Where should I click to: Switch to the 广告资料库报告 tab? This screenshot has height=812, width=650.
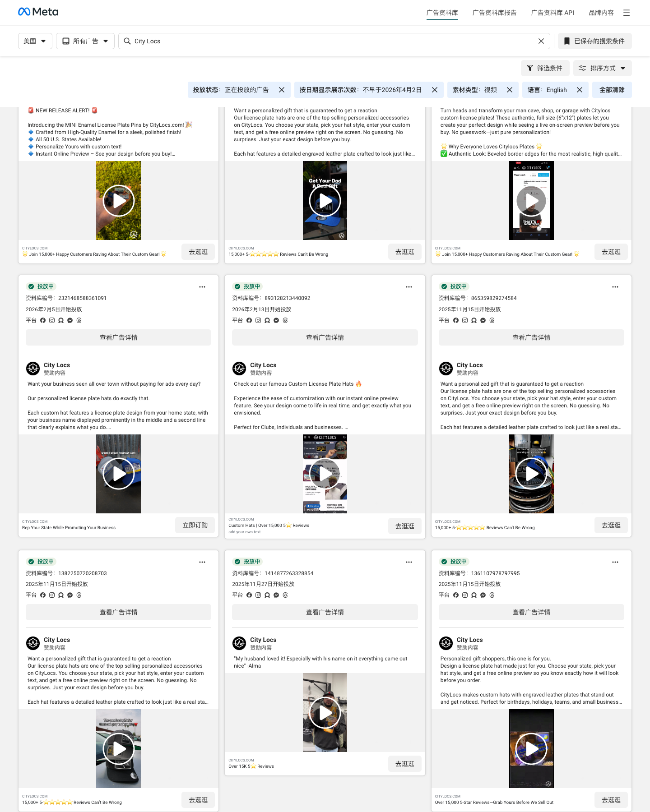[494, 13]
